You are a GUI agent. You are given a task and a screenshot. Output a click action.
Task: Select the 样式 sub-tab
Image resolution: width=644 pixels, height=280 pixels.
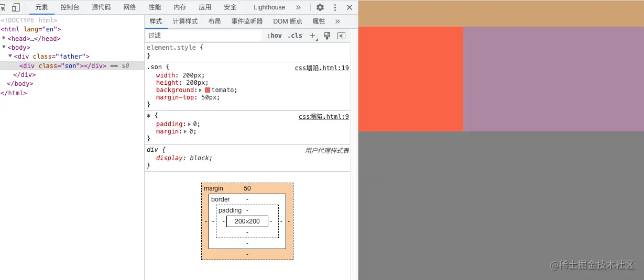coord(156,21)
